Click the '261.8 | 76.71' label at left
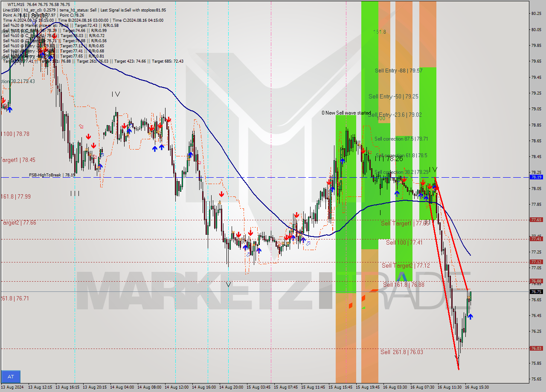 (15, 299)
